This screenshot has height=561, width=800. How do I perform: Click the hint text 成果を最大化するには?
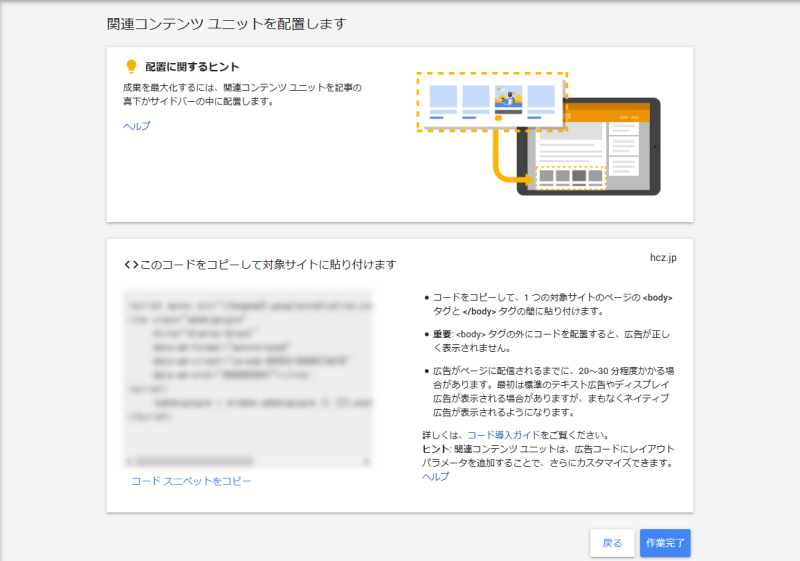click(x=242, y=94)
